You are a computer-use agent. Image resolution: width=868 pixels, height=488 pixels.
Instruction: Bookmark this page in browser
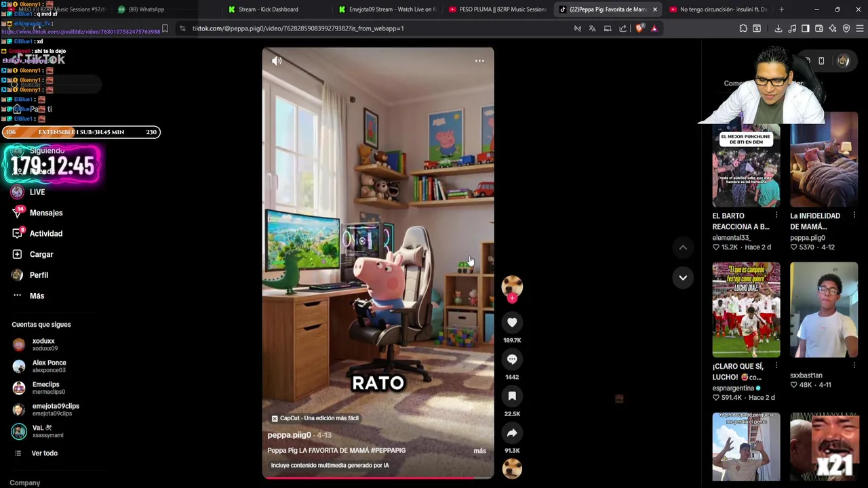[165, 28]
